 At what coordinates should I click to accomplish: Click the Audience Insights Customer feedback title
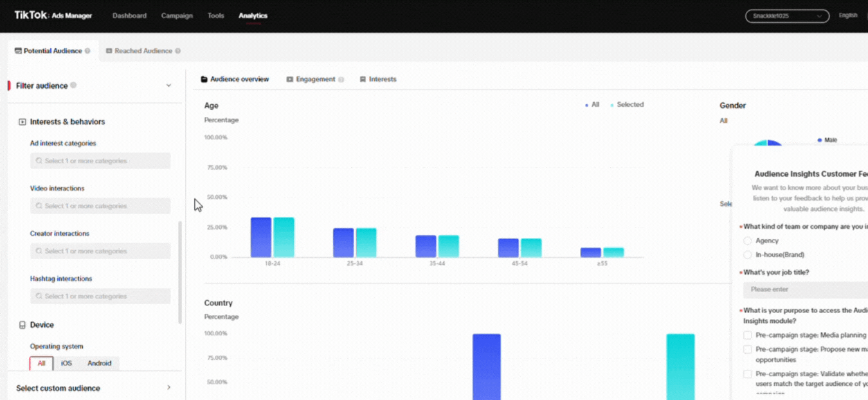coord(811,174)
